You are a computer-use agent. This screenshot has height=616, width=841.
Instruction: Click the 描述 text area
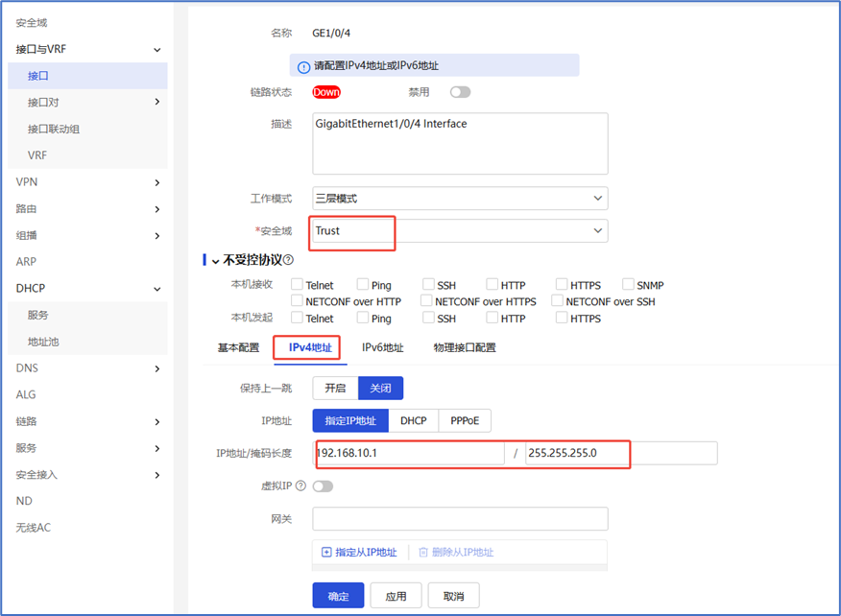pos(460,143)
